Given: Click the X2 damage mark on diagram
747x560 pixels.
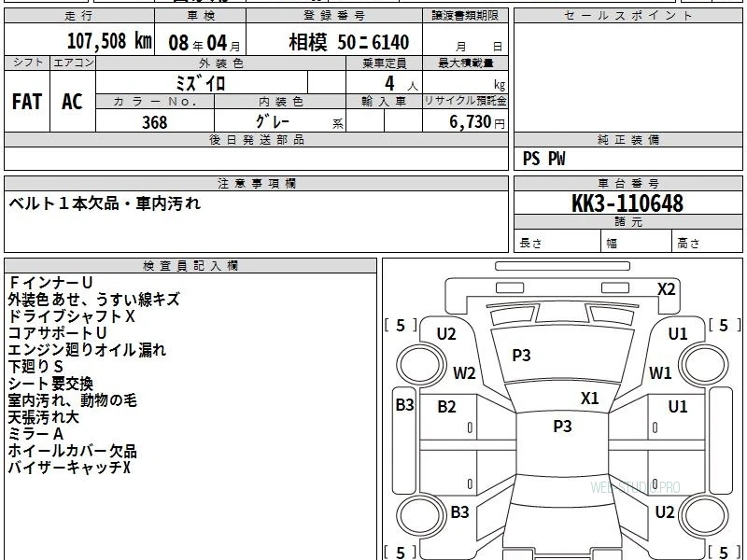Looking at the screenshot, I should (666, 289).
